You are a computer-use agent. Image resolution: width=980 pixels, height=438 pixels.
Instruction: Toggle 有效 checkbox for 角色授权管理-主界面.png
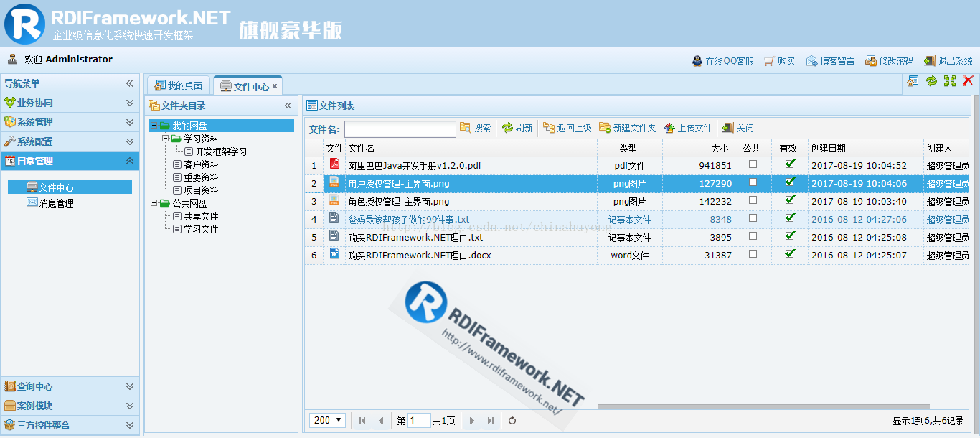790,200
